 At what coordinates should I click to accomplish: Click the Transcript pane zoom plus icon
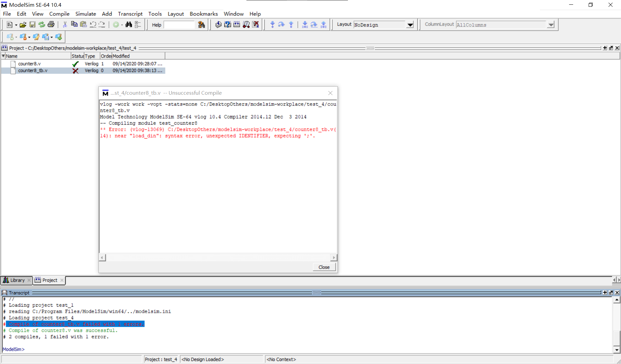point(605,293)
